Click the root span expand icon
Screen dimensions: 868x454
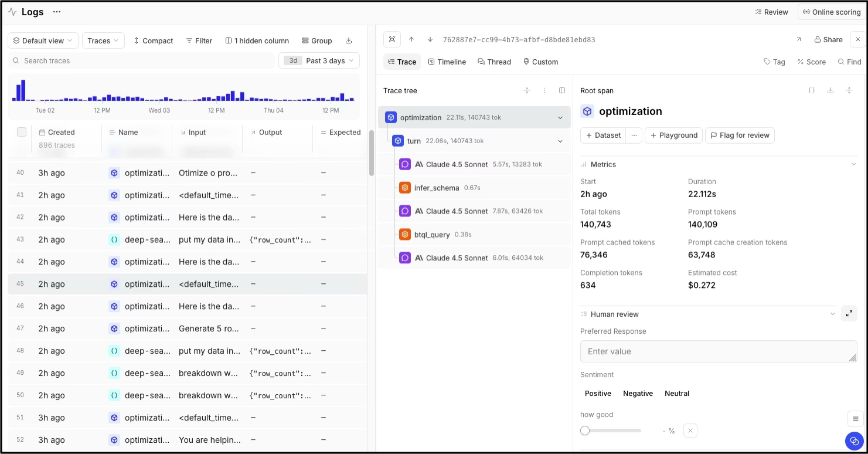[849, 90]
